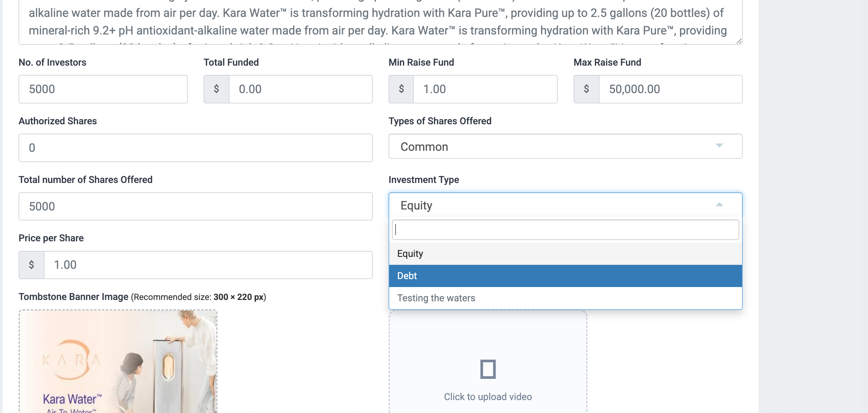The height and width of the screenshot is (413, 868).
Task: Collapse the Investment Type dropdown arrow
Action: point(719,205)
